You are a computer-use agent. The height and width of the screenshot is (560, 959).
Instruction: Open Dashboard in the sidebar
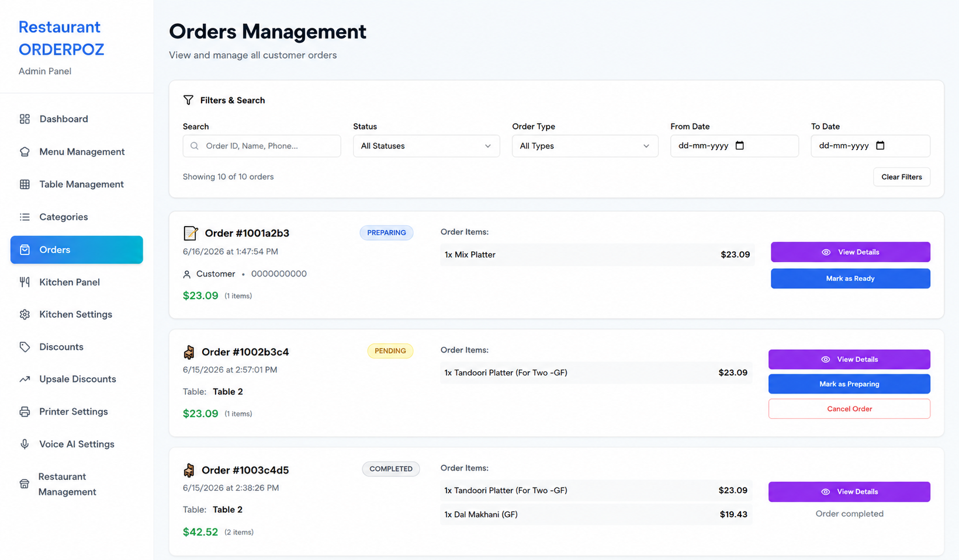(77, 119)
